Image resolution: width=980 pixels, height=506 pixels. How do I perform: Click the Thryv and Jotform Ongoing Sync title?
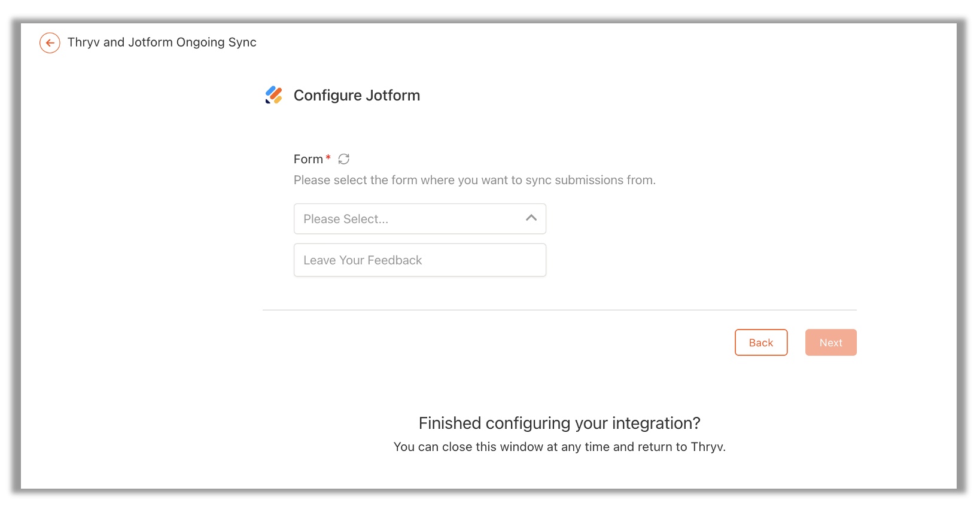tap(162, 42)
